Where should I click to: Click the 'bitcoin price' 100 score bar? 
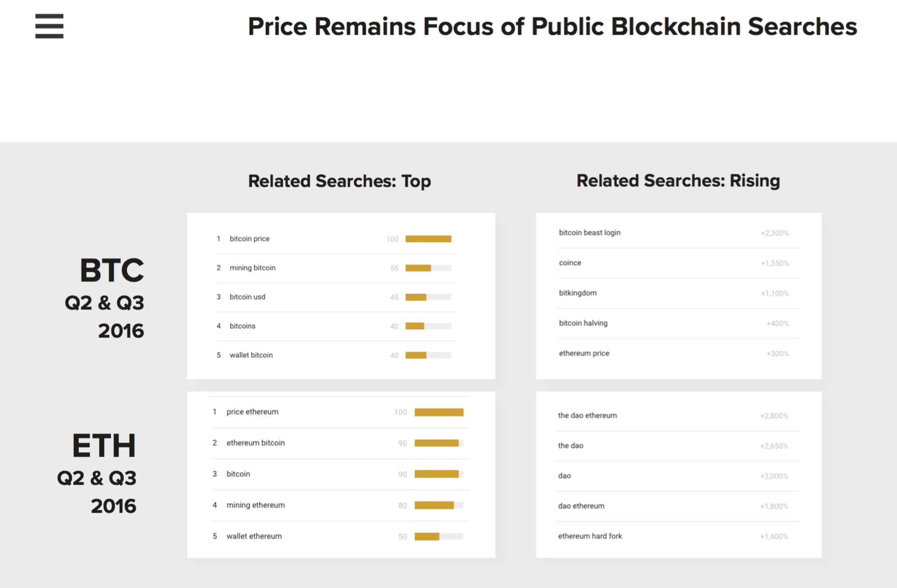coord(428,239)
